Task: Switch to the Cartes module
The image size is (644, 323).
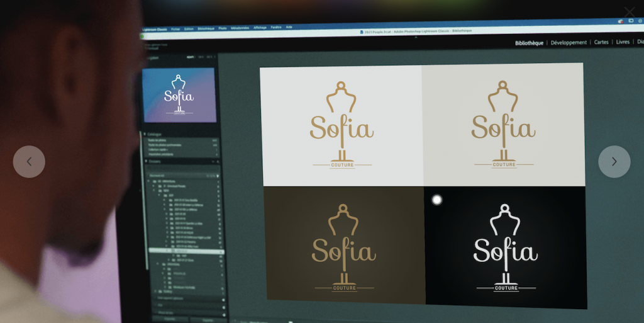Action: [601, 42]
